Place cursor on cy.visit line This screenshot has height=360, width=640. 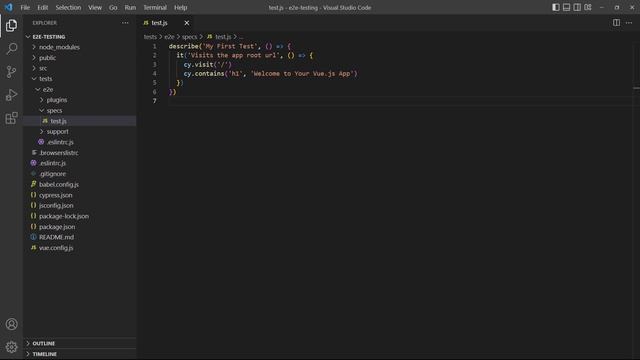tap(207, 64)
